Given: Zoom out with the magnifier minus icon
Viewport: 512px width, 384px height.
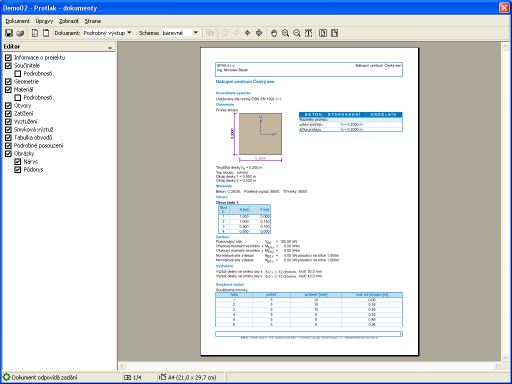Looking at the screenshot, I should pos(297,33).
